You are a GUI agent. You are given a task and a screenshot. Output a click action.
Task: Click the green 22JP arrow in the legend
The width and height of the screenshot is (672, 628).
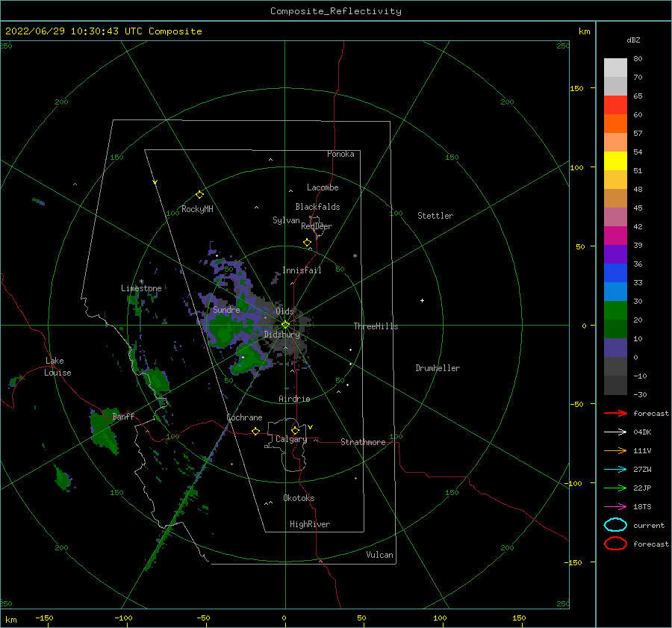(615, 488)
